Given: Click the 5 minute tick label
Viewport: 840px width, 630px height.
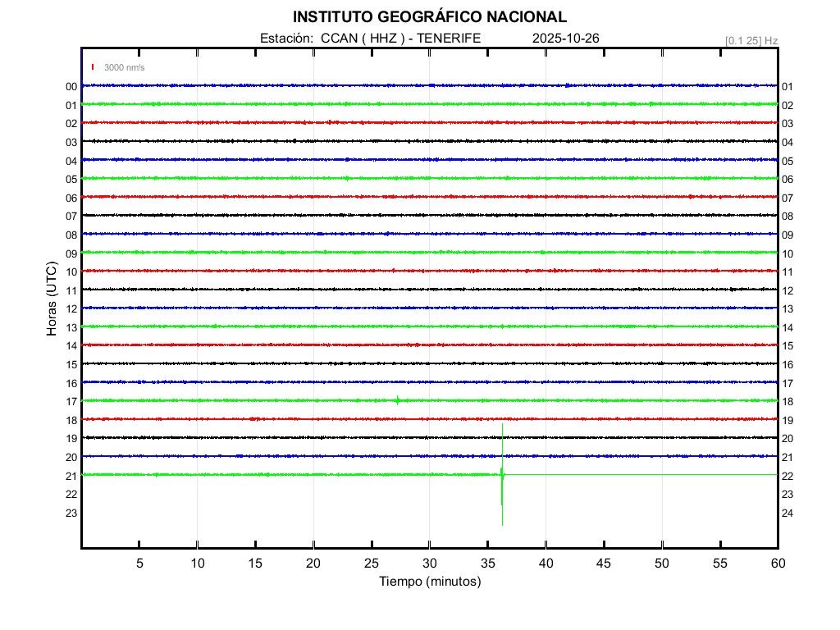Looking at the screenshot, I should click(x=139, y=563).
